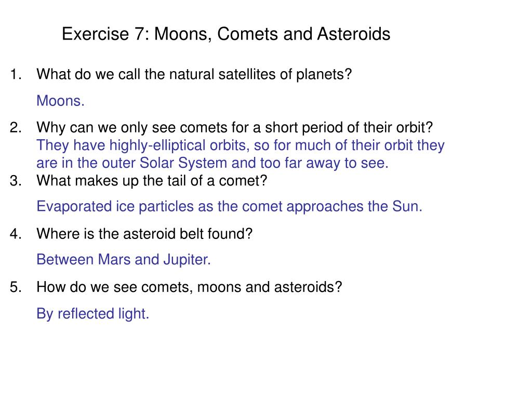Click the 'Evaporated ice particles' answer
Viewport: 532px width, 399px height.
229,206
